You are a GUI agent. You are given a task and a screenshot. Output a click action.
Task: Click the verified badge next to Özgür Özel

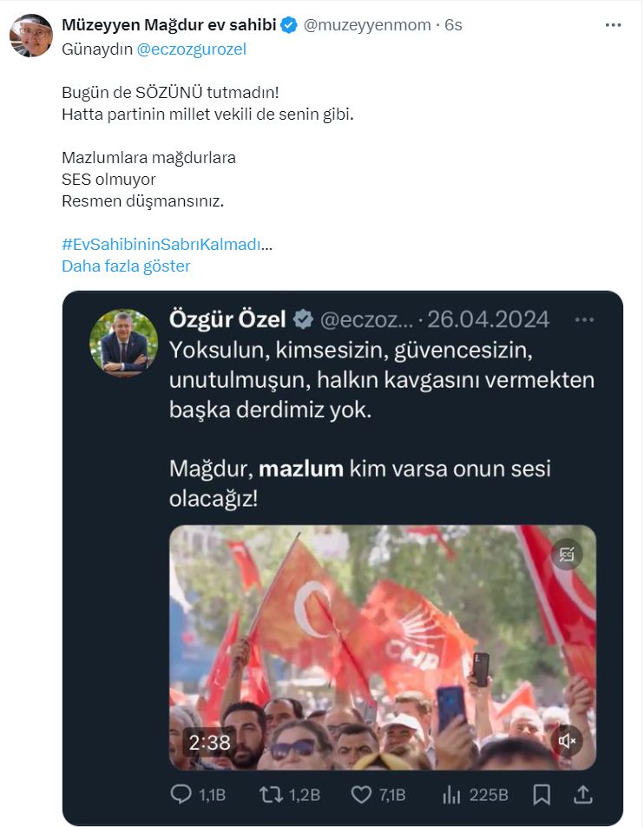pos(303,319)
